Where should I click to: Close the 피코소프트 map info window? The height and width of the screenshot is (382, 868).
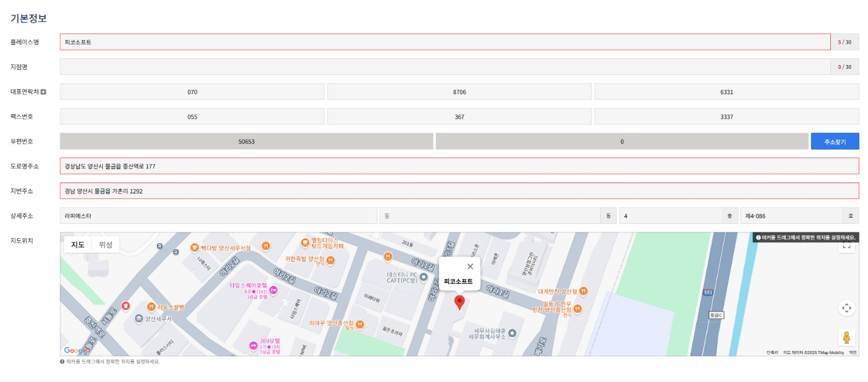pyautogui.click(x=470, y=266)
